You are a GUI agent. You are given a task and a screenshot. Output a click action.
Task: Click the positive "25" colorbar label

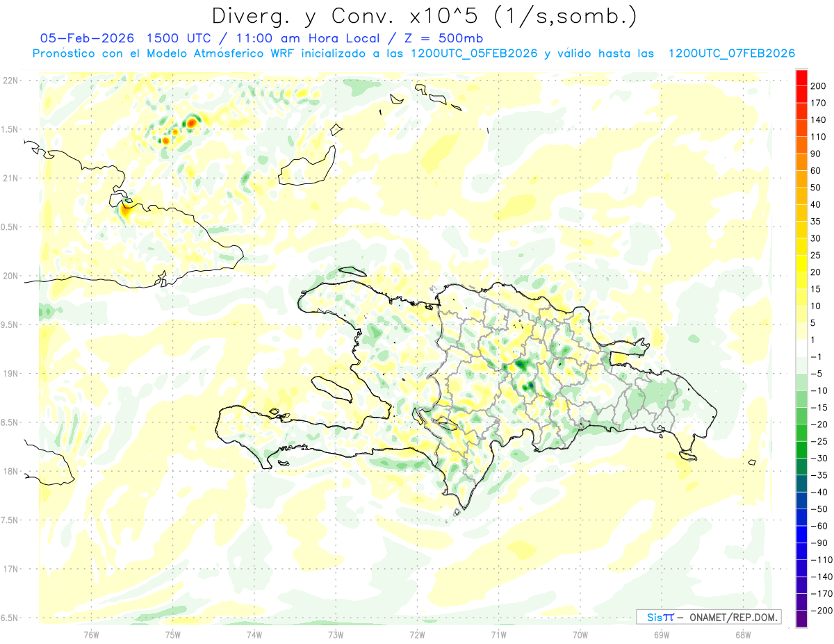point(817,255)
